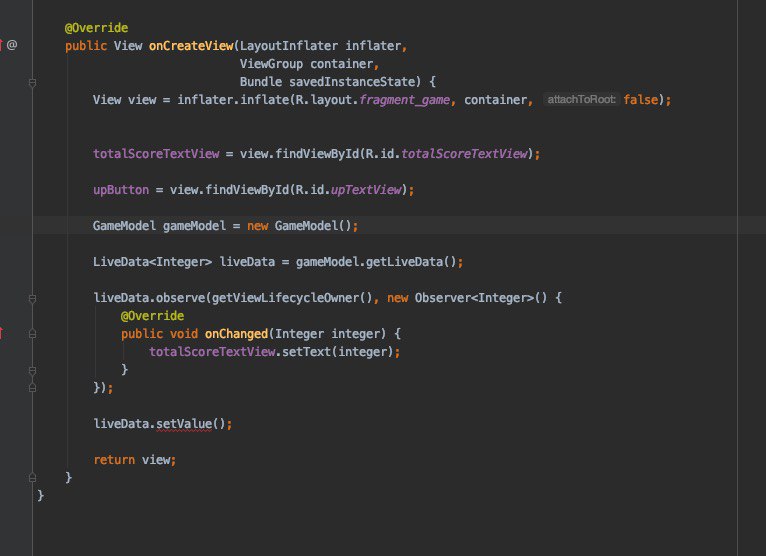
Task: Collapse the fold marker beside onChanged method
Action: (x=32, y=334)
